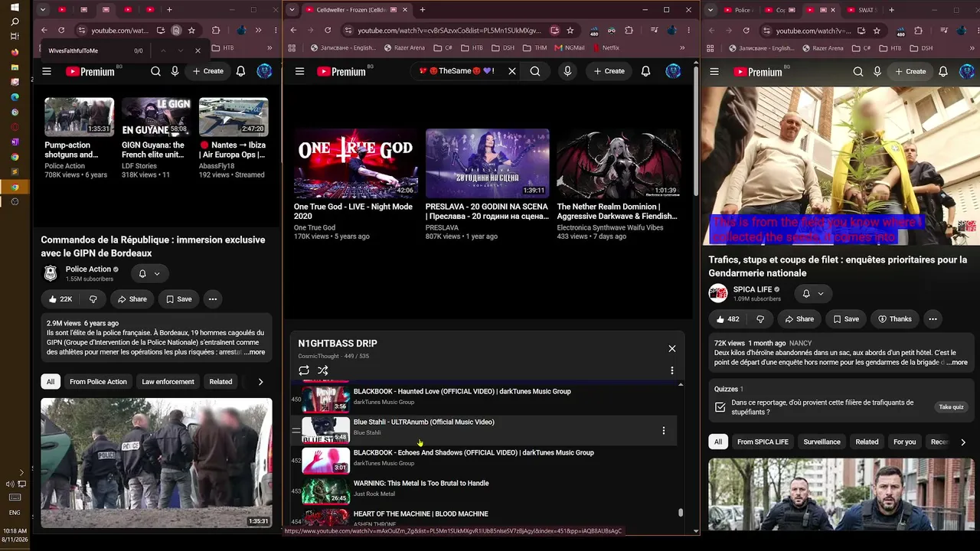
Task: Start voice search in the right YouTube window
Action: point(877,72)
